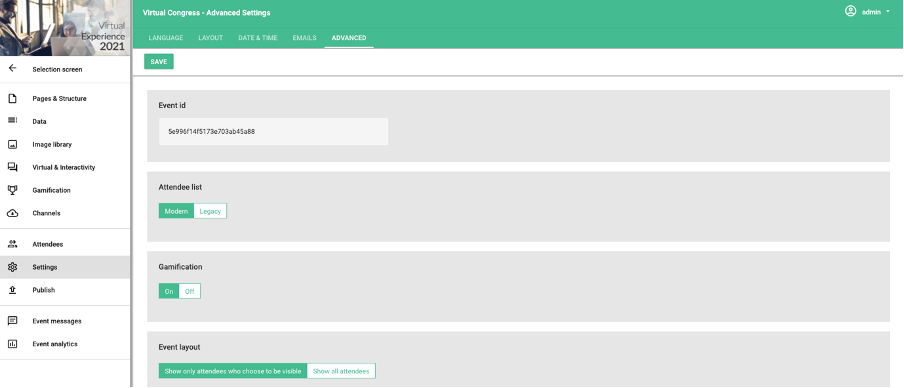Select Show only attendees who choose visible
Image resolution: width=904 pixels, height=388 pixels.
[233, 371]
